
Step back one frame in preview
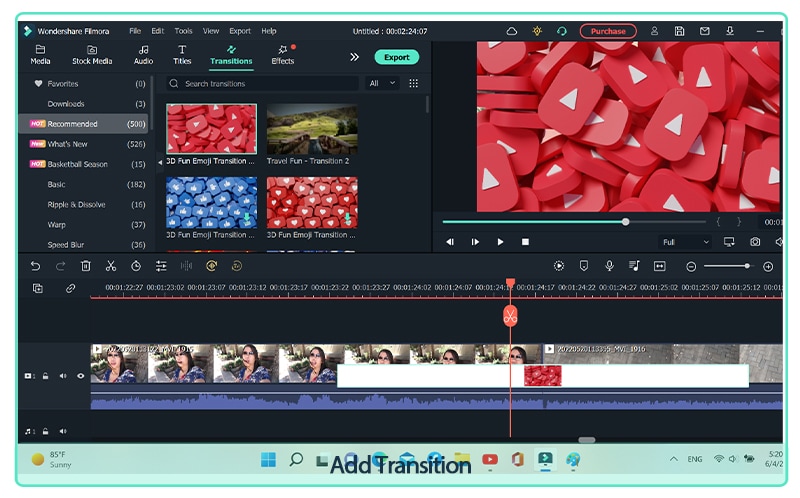pyautogui.click(x=449, y=242)
